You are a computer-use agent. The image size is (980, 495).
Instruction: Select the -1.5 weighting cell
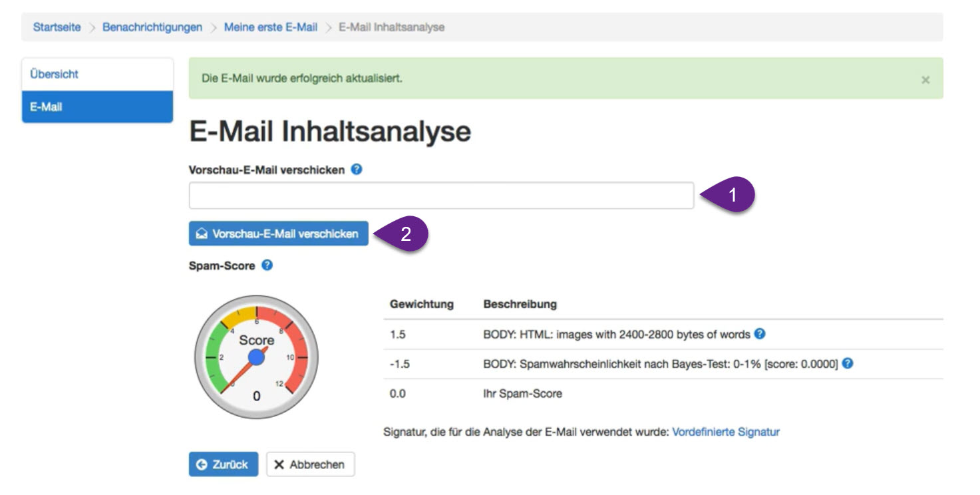[x=399, y=364]
